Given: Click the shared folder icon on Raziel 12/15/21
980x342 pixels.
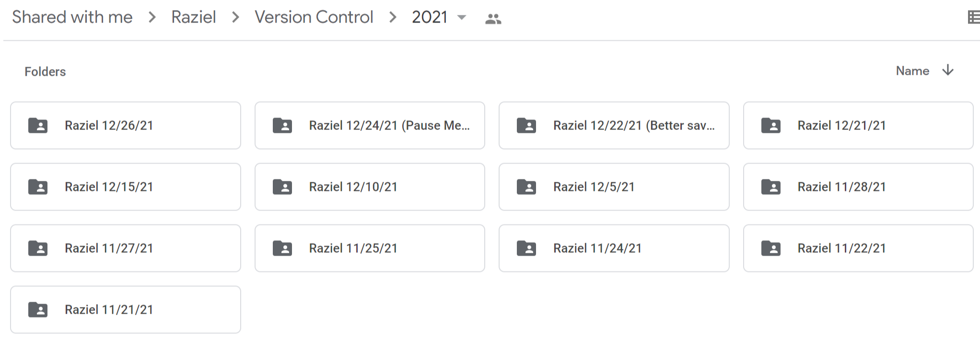Looking at the screenshot, I should pos(39,187).
